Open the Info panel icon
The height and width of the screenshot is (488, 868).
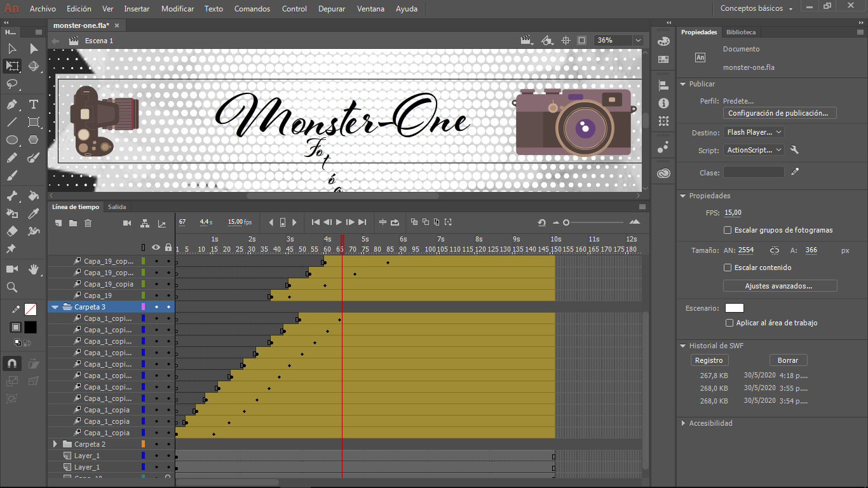(663, 103)
